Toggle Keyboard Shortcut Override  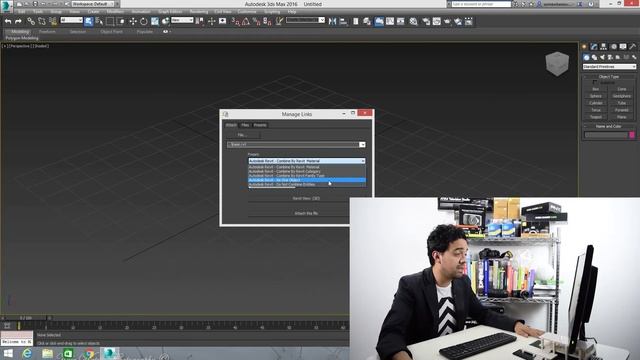(x=222, y=21)
